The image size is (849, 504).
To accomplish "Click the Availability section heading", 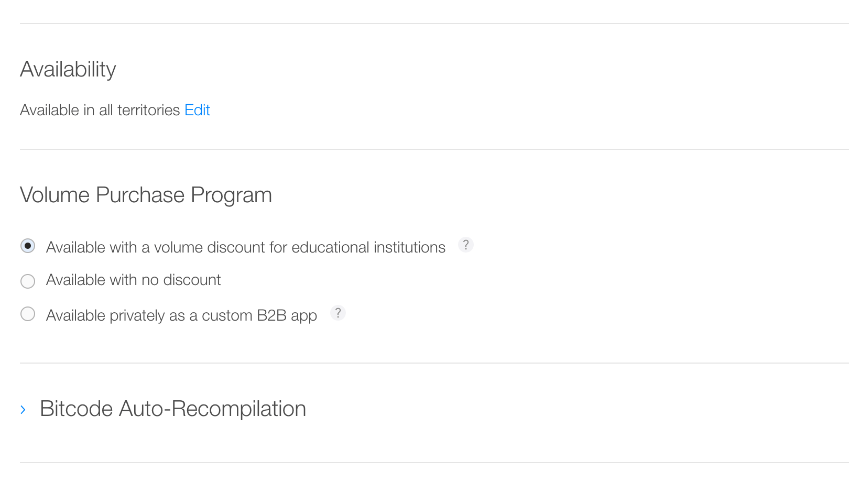I will tap(68, 69).
